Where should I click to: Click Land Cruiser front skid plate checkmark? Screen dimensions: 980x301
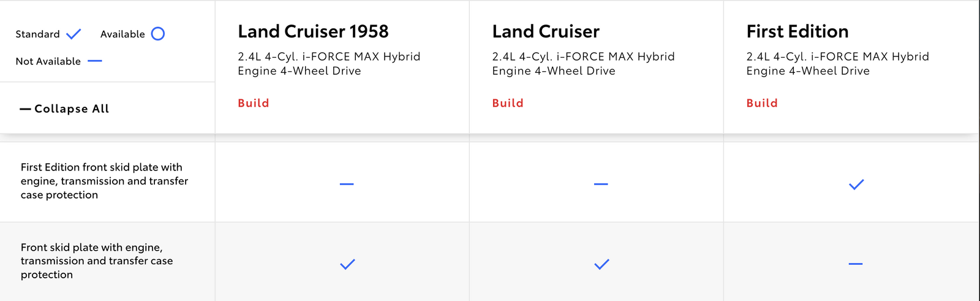[x=601, y=264]
